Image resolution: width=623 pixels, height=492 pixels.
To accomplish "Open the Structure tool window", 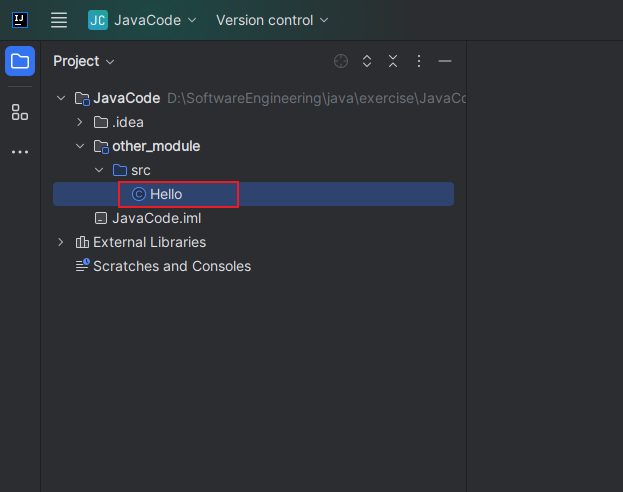I will (20, 112).
